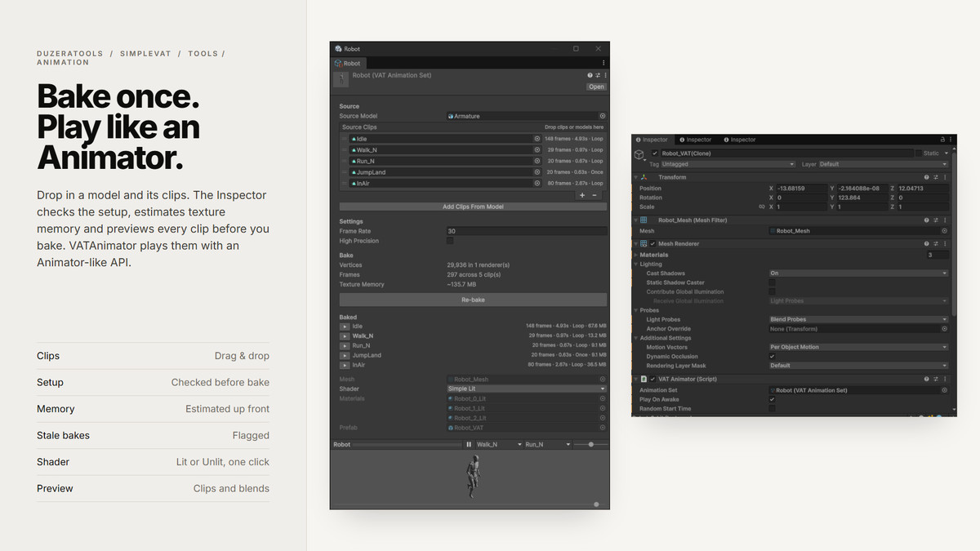The height and width of the screenshot is (551, 980).
Task: Adjust the blend slider next to Run_N dropdown
Action: (590, 444)
